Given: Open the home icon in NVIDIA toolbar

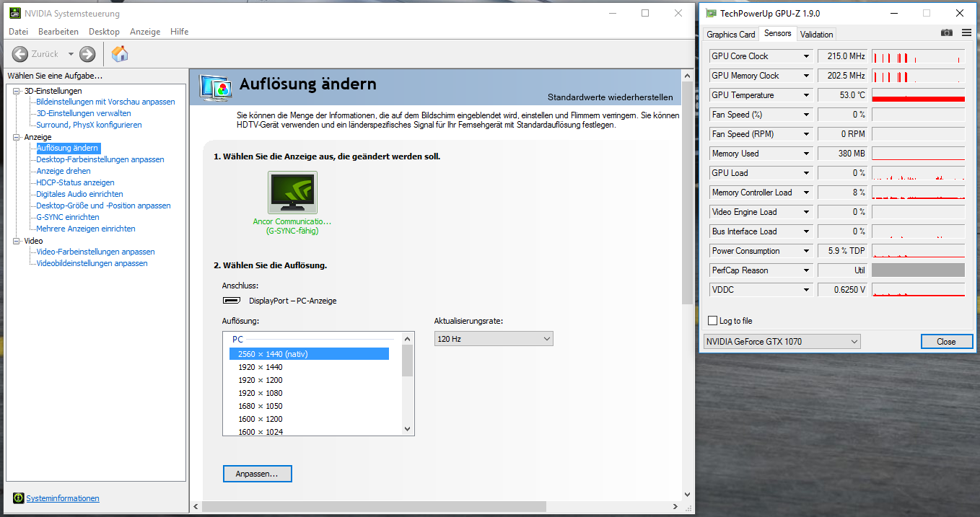Looking at the screenshot, I should point(120,54).
